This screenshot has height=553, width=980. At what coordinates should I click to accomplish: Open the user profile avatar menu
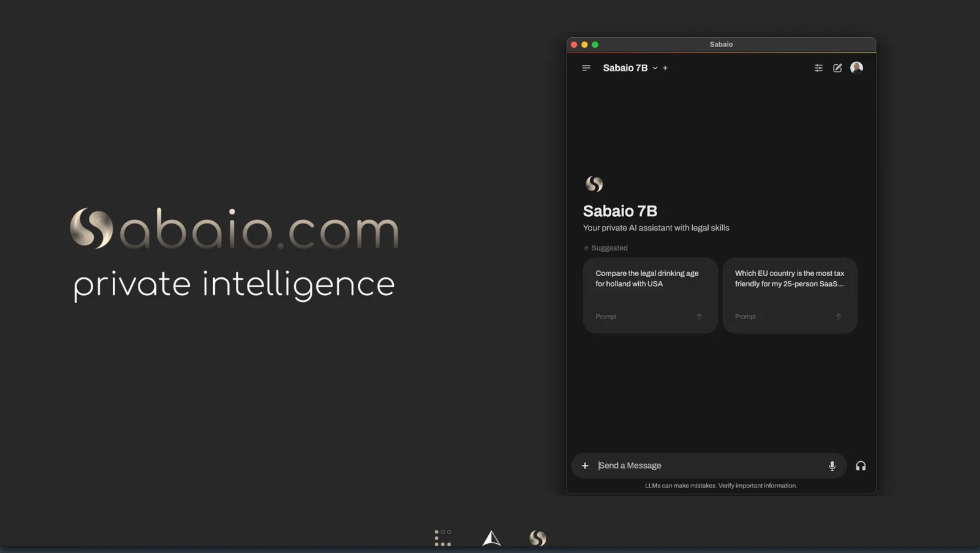point(857,67)
